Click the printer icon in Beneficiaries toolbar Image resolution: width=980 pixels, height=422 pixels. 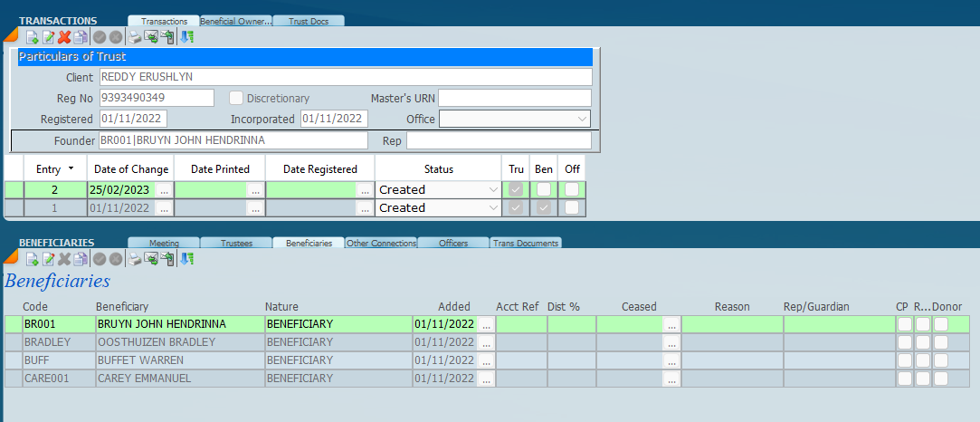click(x=134, y=259)
